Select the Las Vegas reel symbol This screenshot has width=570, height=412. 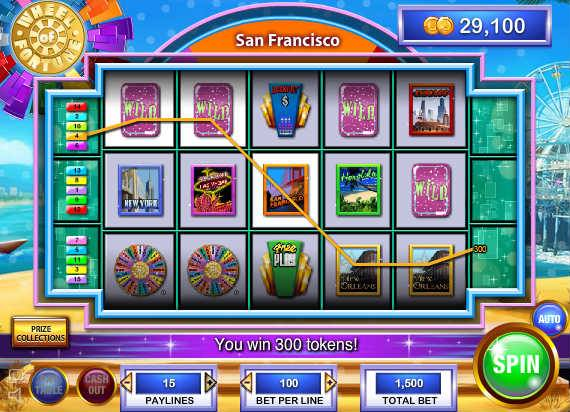click(x=213, y=190)
